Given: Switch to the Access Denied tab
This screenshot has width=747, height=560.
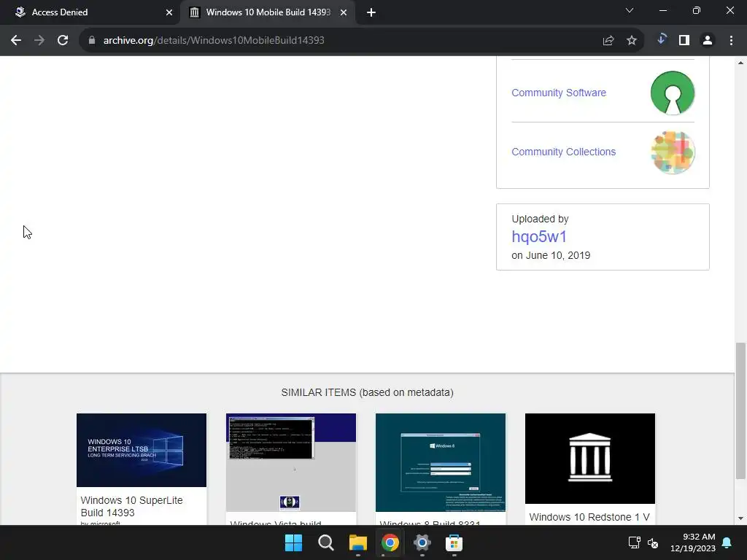Looking at the screenshot, I should click(x=90, y=12).
